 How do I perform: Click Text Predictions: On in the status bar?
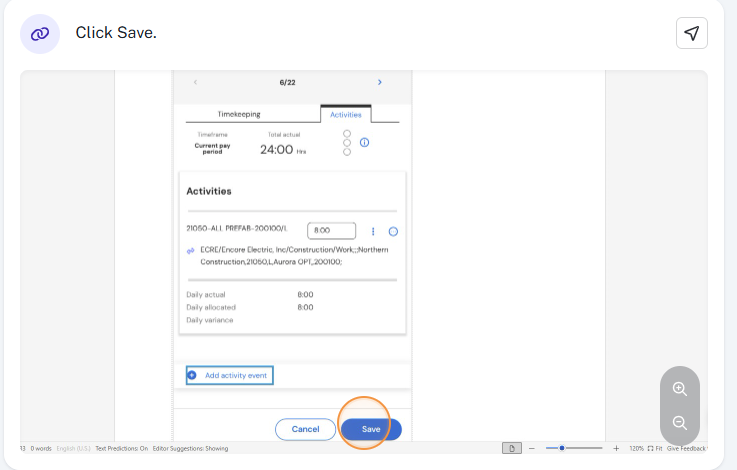point(122,448)
